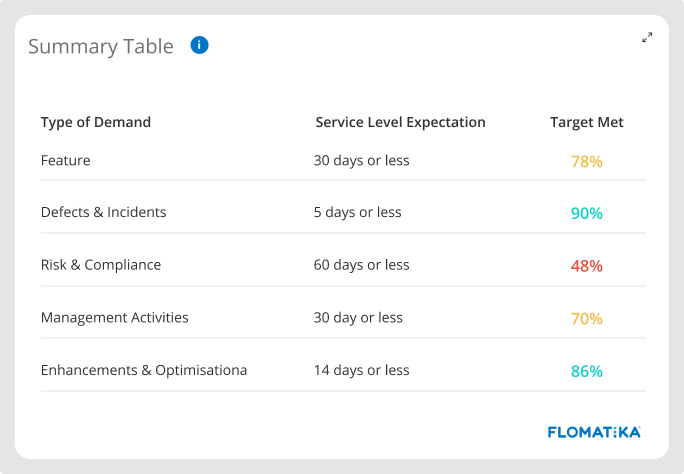This screenshot has width=684, height=474.
Task: Open the Summary Table info icon
Action: 199,45
